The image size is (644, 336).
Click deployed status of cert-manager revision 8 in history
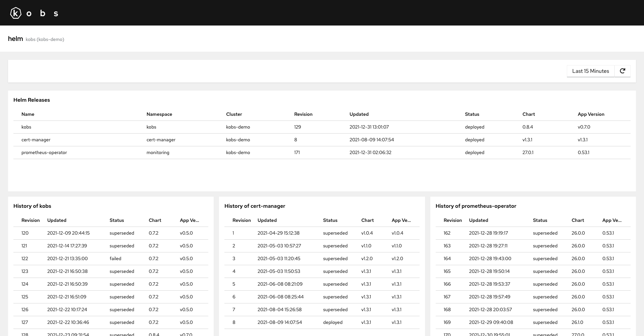[333, 322]
